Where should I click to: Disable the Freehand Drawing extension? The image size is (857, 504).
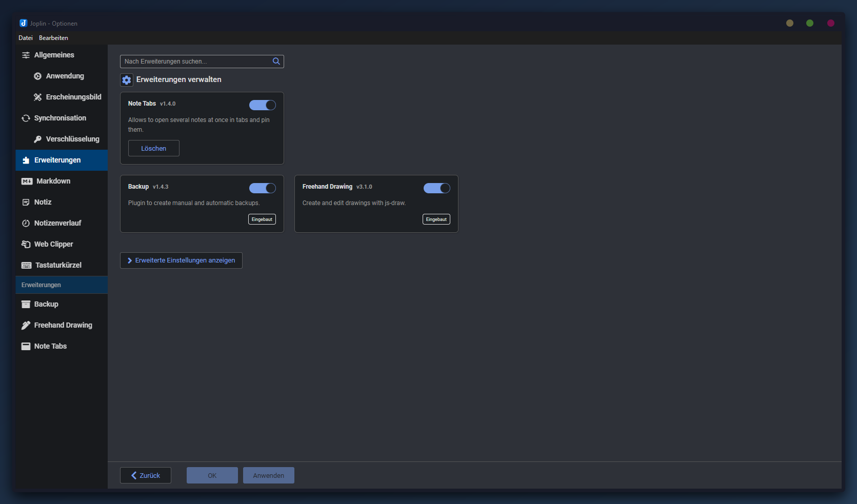tap(436, 188)
